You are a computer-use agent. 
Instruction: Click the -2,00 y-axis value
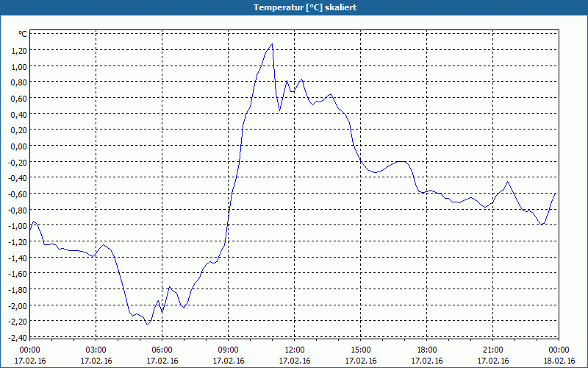pyautogui.click(x=18, y=305)
